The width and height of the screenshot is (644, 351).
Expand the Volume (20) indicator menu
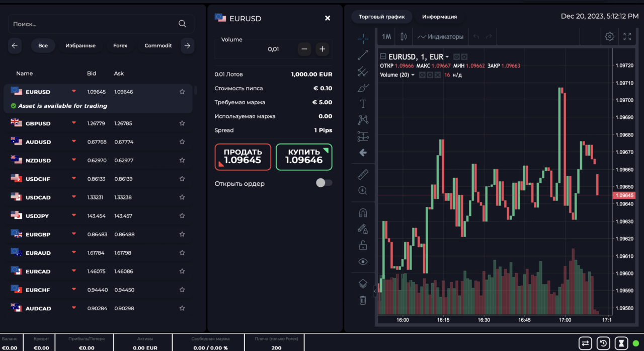point(397,75)
